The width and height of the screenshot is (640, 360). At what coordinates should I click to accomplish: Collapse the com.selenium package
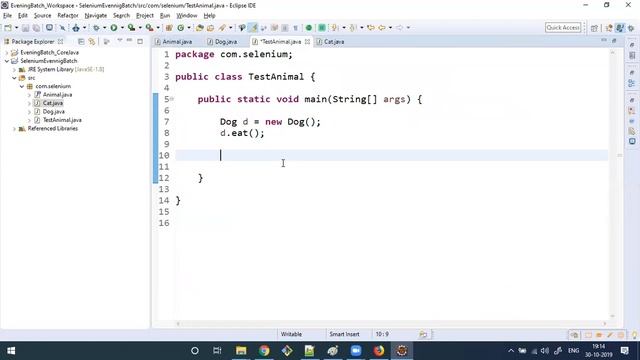(22, 87)
